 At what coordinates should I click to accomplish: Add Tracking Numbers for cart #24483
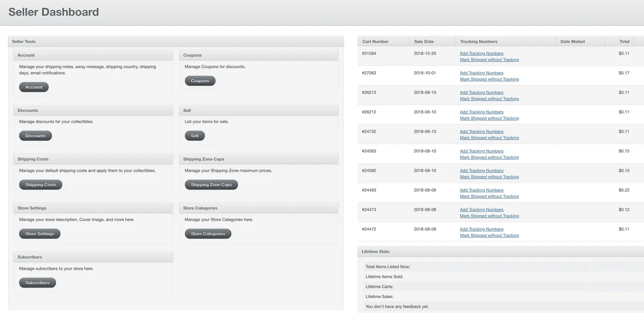point(481,190)
